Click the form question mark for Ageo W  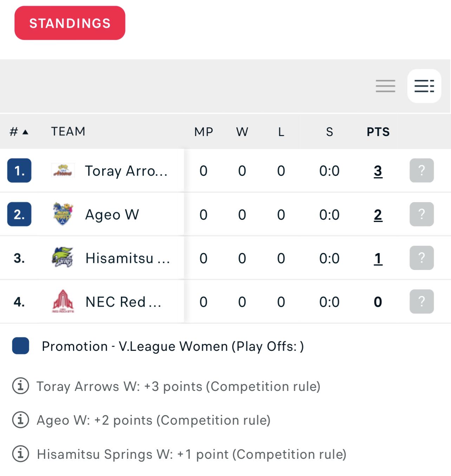pos(421,214)
